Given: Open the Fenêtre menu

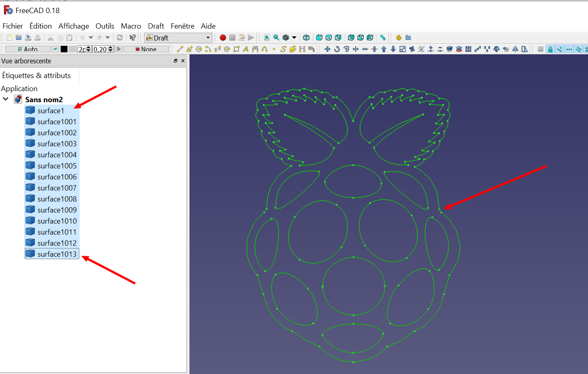Looking at the screenshot, I should pos(183,26).
